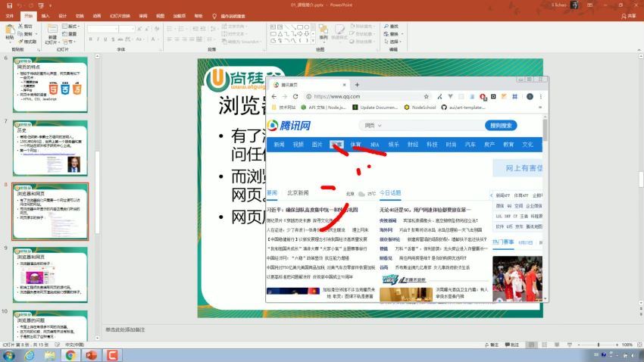
Task: Open Internet Explorer from the taskbar
Action: tap(30, 354)
